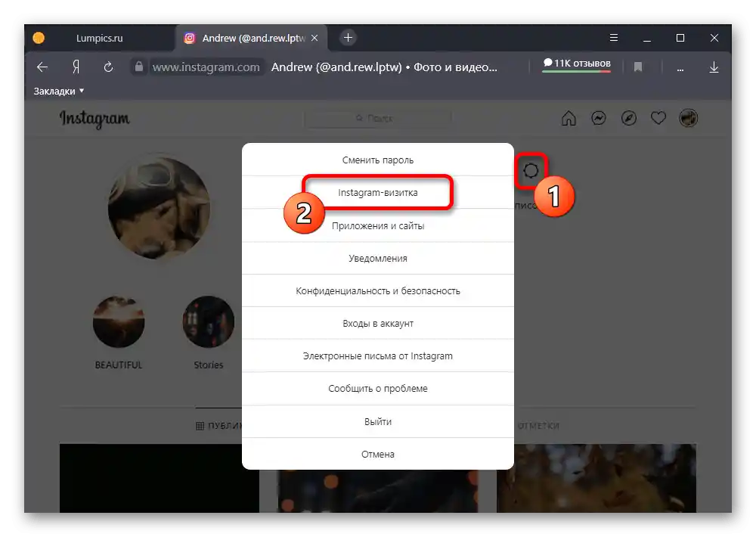Switch to the ОТМЕТКИ tagged tab
The image size is (756, 537).
click(x=538, y=426)
